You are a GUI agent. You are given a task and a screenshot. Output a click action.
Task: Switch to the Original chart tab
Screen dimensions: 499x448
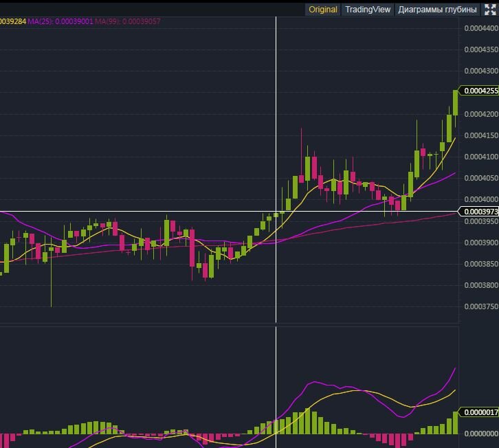click(x=322, y=10)
